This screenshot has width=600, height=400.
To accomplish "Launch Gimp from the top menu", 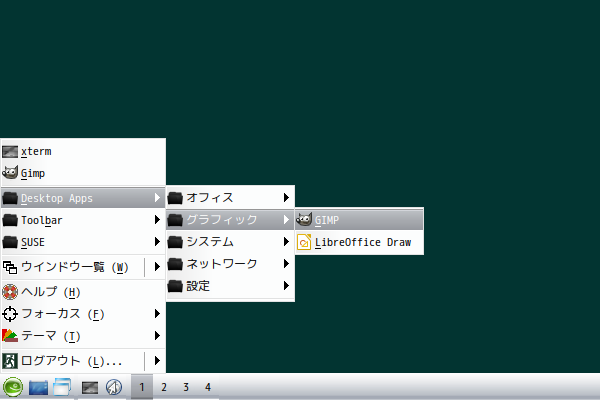I will click(83, 173).
